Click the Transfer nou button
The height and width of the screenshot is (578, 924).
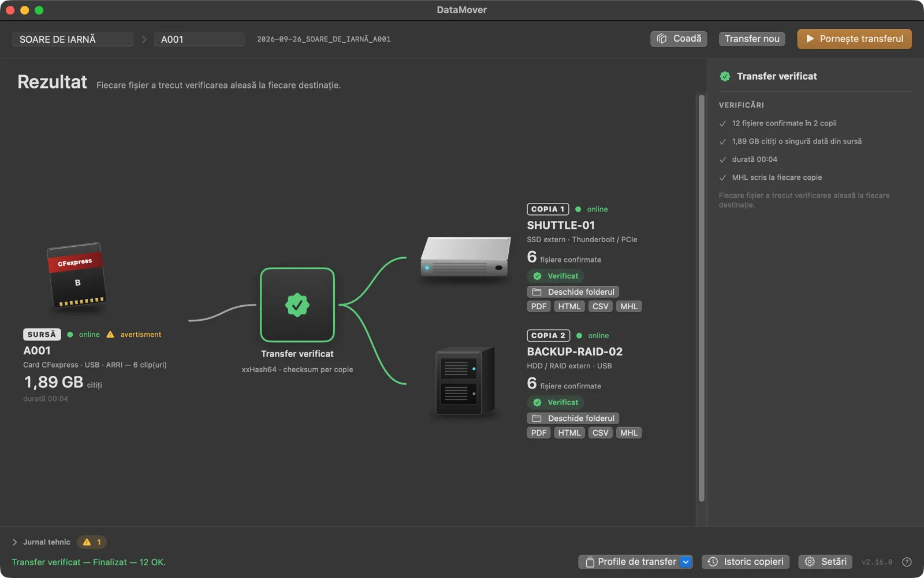[x=752, y=39]
